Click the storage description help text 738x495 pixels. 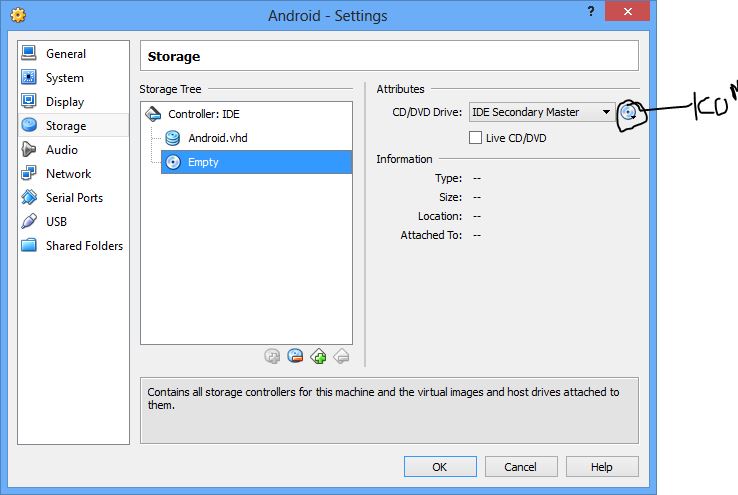pos(383,398)
